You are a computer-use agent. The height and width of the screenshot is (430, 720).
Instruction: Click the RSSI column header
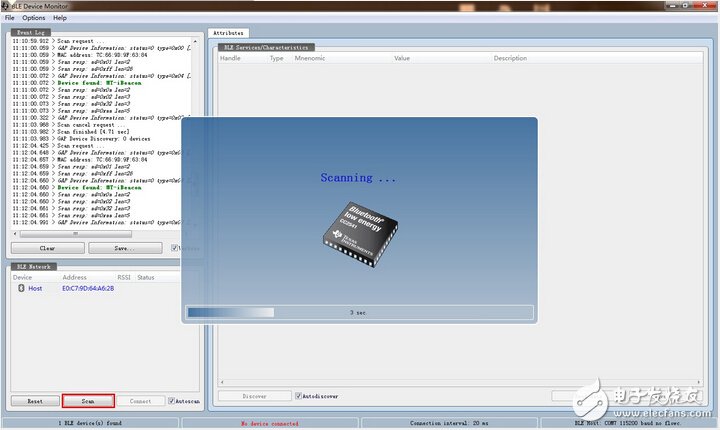[x=124, y=277]
